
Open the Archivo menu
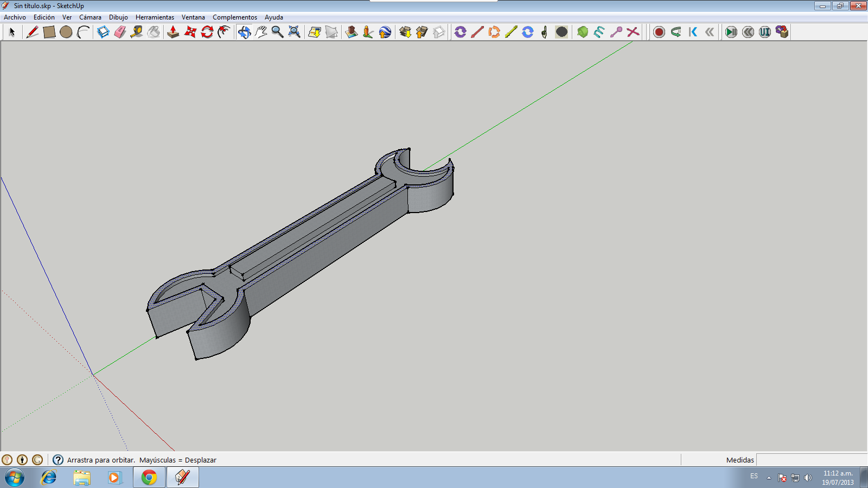[15, 17]
